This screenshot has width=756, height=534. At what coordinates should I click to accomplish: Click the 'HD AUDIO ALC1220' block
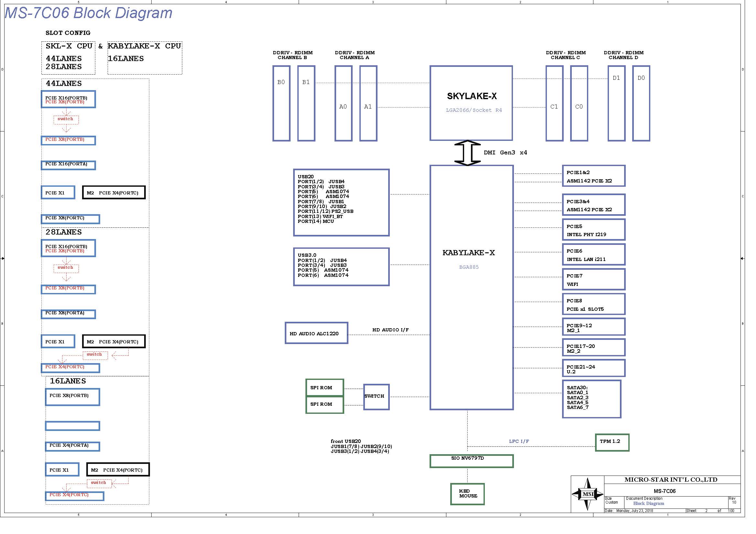click(316, 333)
